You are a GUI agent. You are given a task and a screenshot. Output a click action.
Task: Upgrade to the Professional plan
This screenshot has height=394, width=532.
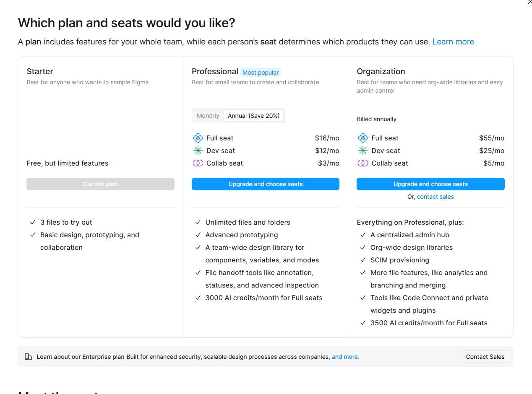(x=266, y=184)
